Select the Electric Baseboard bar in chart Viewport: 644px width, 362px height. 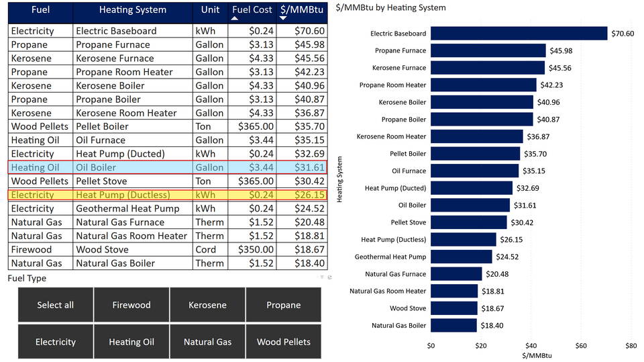pos(518,34)
